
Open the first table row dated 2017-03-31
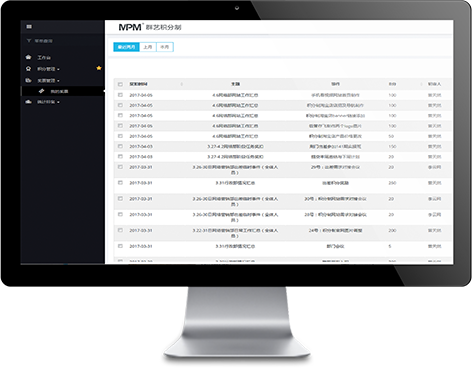(x=283, y=170)
